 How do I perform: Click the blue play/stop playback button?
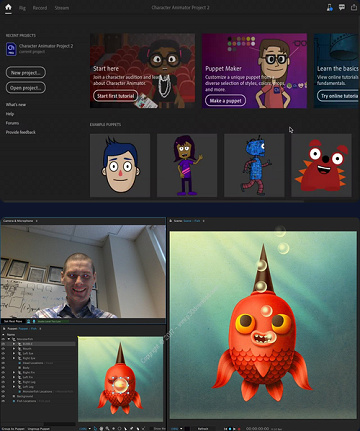(x=230, y=429)
